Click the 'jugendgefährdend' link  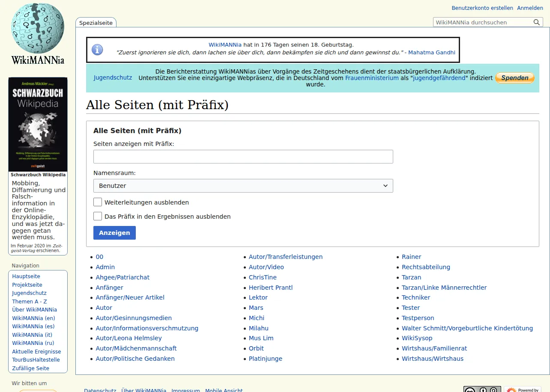(439, 78)
